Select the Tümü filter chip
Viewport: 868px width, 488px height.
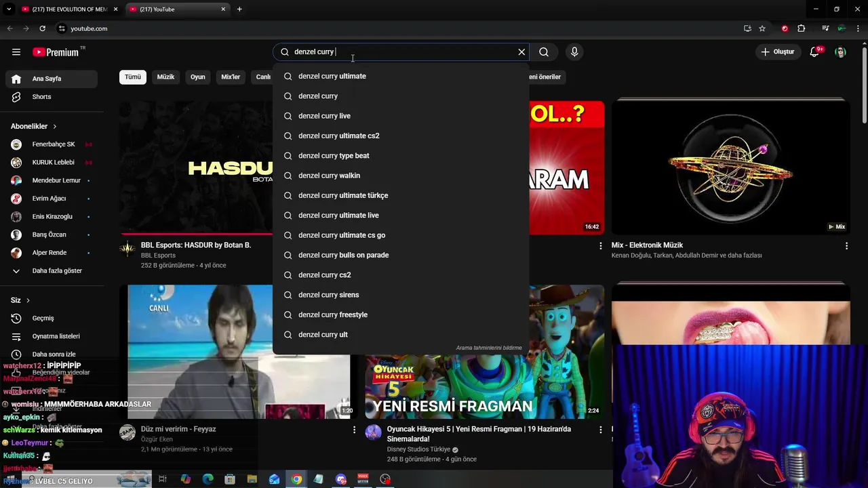coord(133,77)
